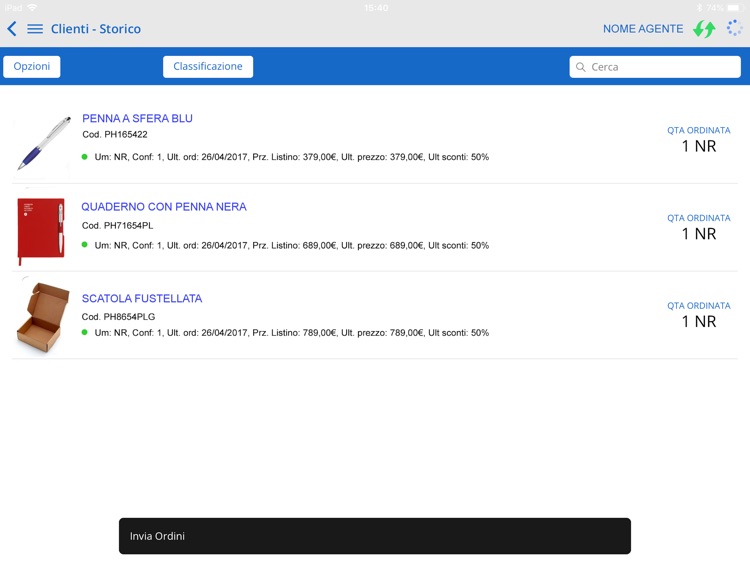Tap green status dot for Penna a Sfera
750x562 pixels.
pyautogui.click(x=85, y=156)
